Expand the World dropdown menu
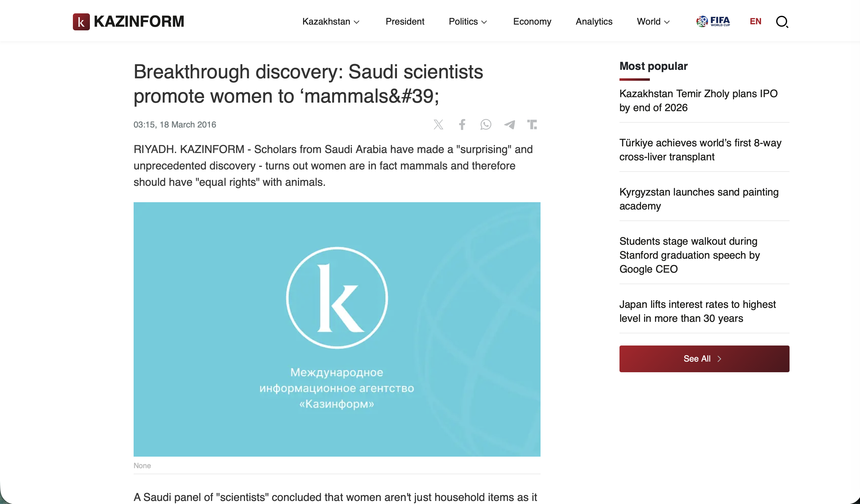The height and width of the screenshot is (504, 860). pos(653,22)
